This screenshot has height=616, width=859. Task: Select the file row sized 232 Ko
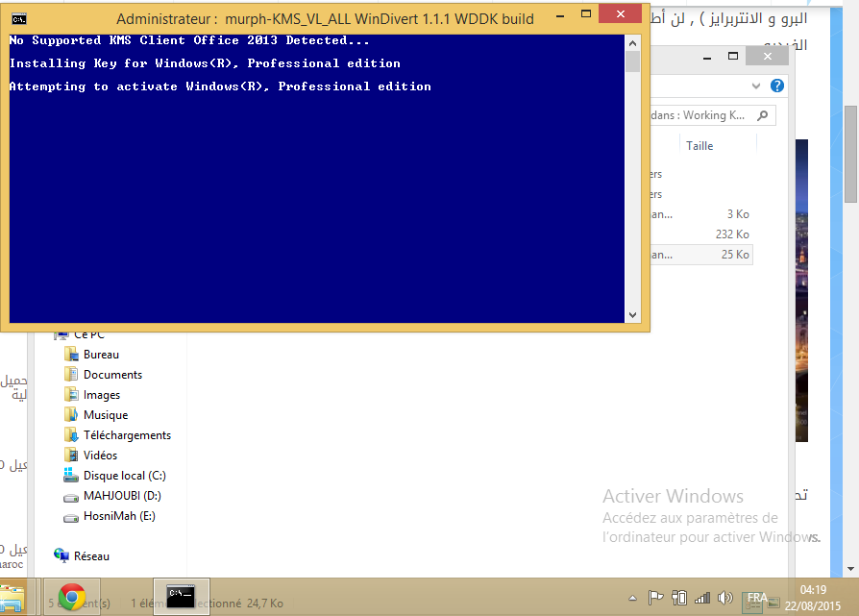click(701, 234)
